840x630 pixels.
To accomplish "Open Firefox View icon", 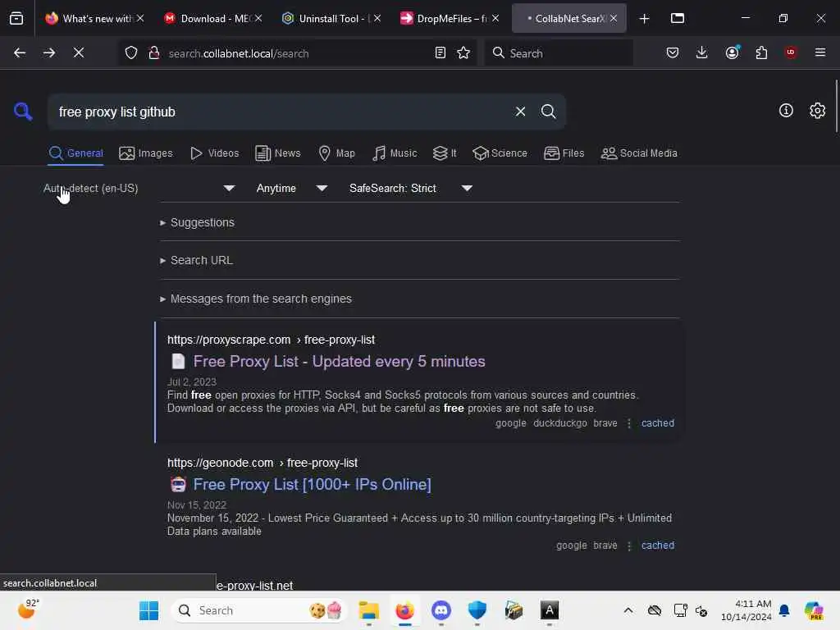I will 16,18.
